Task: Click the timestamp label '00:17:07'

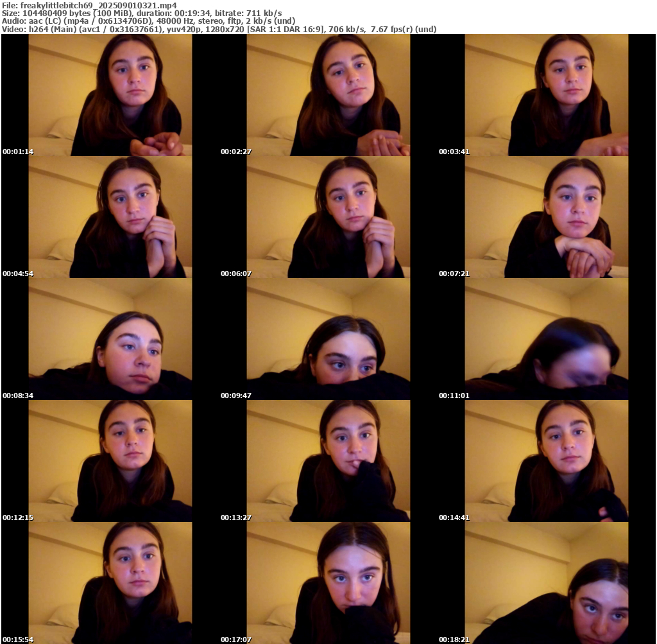Action: (x=236, y=640)
